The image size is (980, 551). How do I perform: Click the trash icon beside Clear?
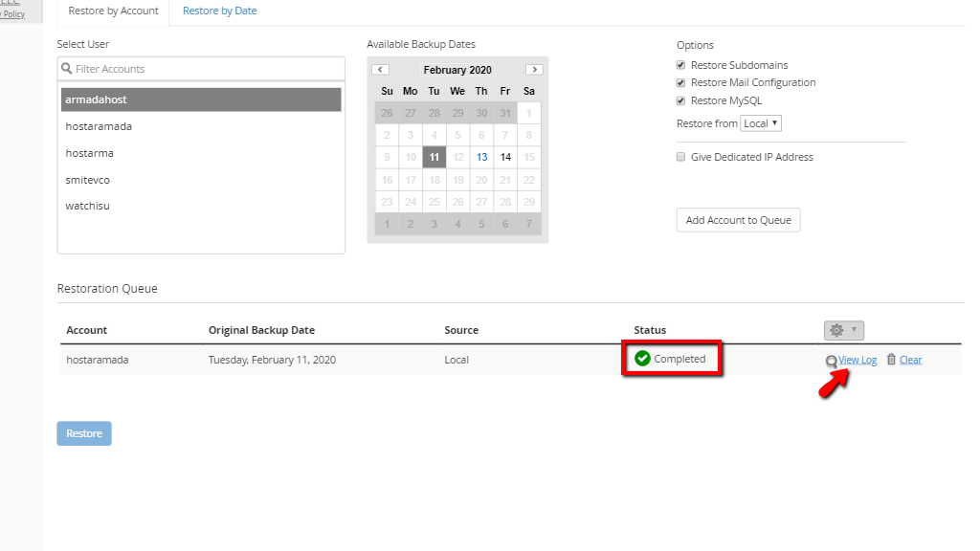click(x=891, y=360)
